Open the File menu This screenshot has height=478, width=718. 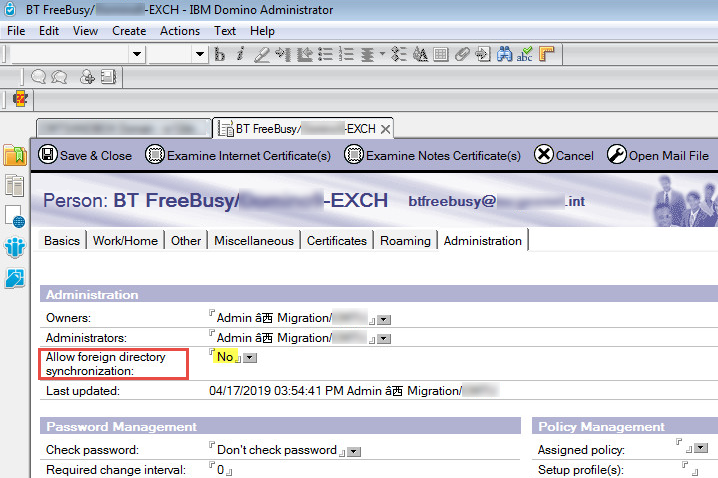tap(16, 31)
